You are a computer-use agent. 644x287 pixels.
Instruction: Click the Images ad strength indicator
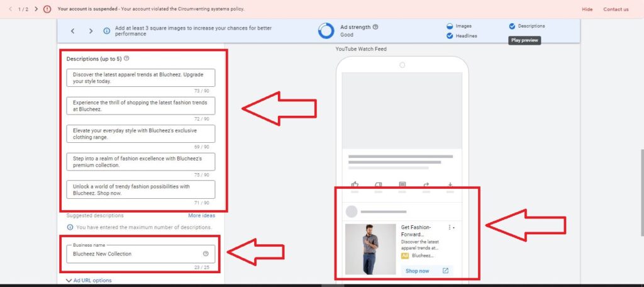(x=450, y=26)
